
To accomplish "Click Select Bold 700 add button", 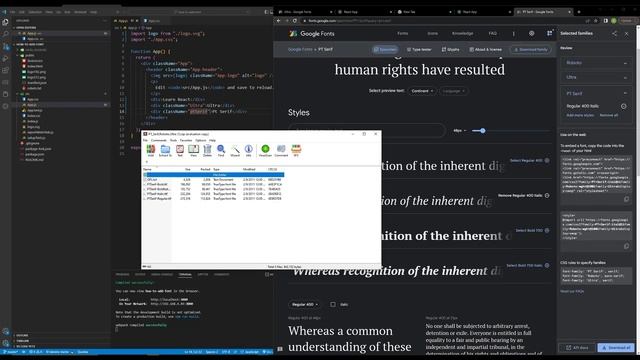I will [x=532, y=231].
